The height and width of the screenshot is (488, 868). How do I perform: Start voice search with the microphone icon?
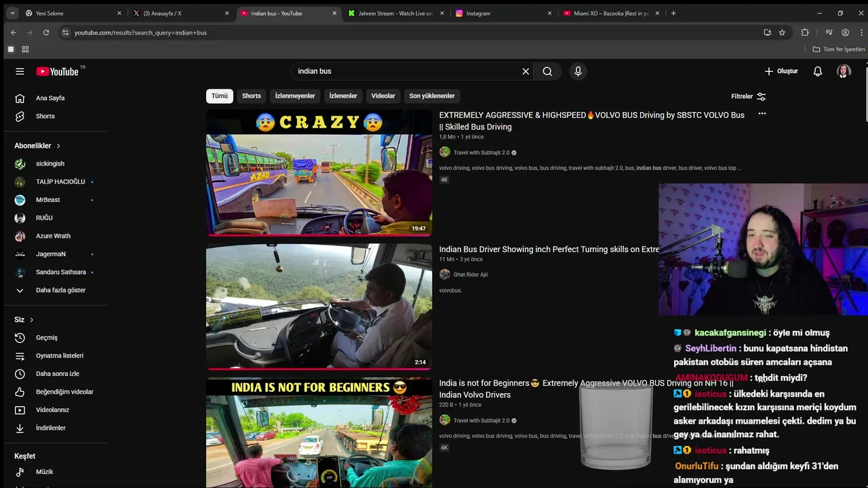click(578, 71)
